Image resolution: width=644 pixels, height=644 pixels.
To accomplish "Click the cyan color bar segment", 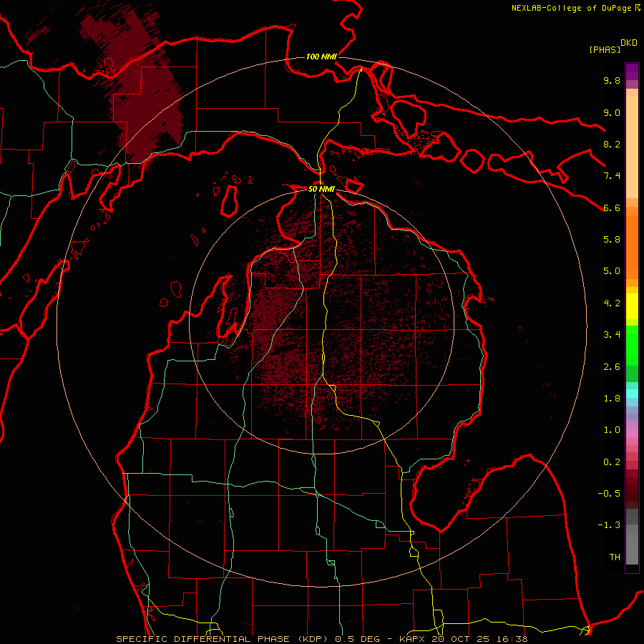I will click(632, 394).
